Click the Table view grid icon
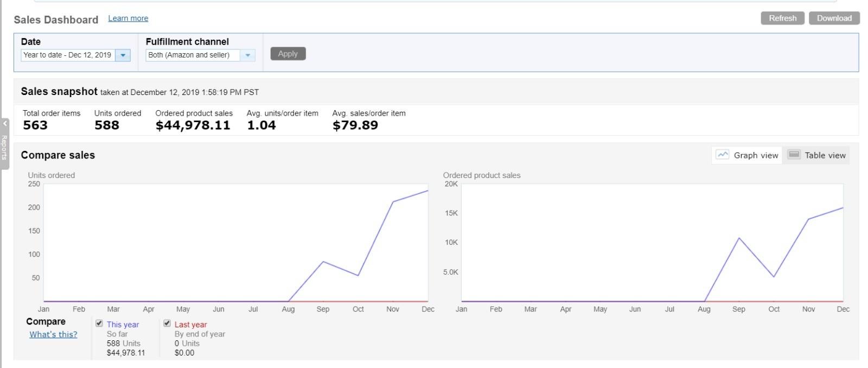This screenshot has height=368, width=868. (794, 155)
